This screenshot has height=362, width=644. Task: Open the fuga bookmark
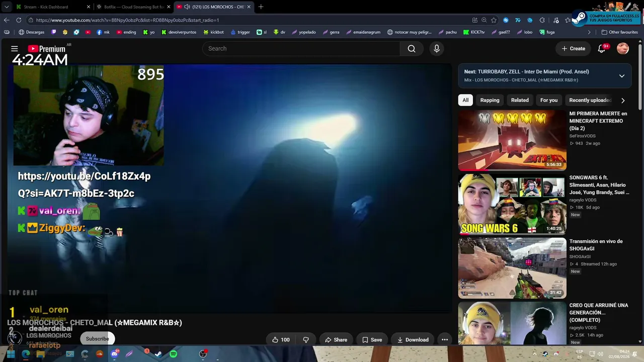coord(547,32)
